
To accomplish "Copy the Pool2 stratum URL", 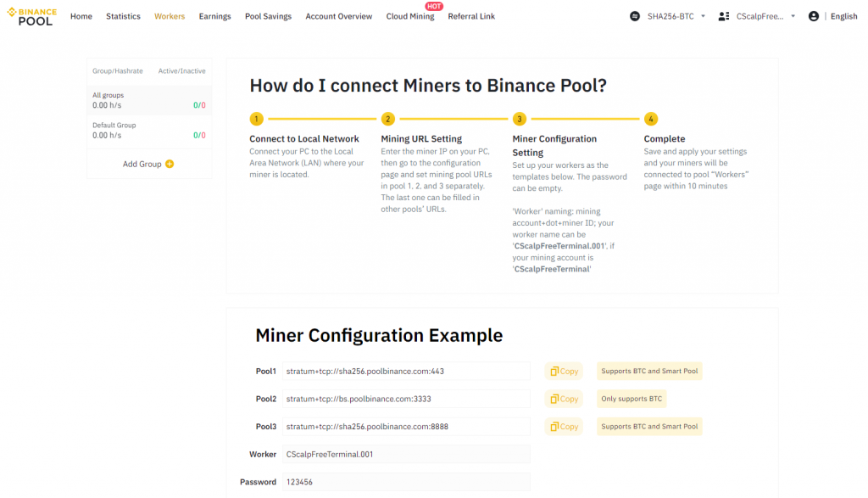I will (x=563, y=399).
